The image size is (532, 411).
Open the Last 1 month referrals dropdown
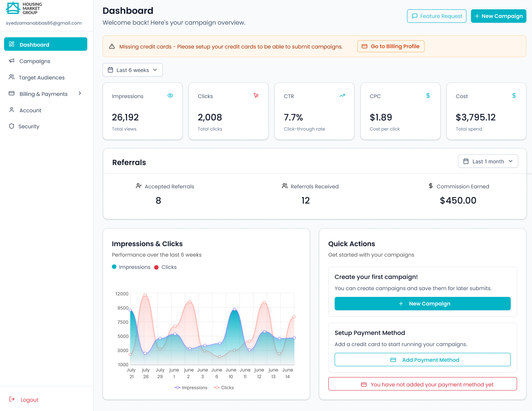(x=488, y=161)
